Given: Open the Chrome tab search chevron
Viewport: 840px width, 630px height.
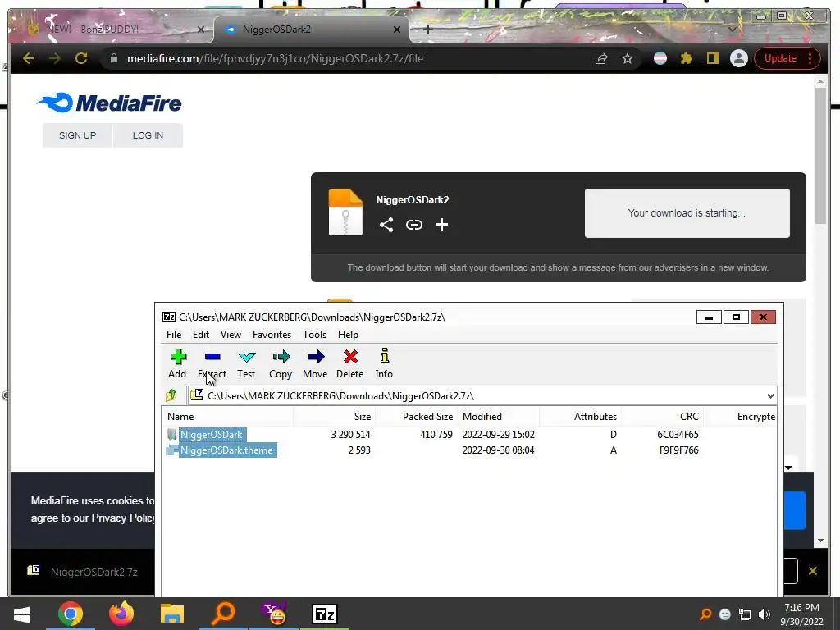Looking at the screenshot, I should pos(732,30).
